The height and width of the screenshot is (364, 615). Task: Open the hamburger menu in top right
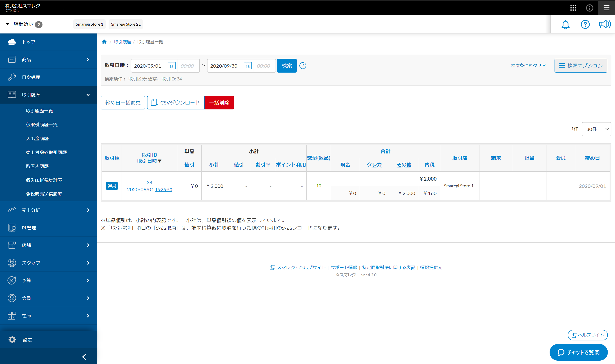pos(606,8)
